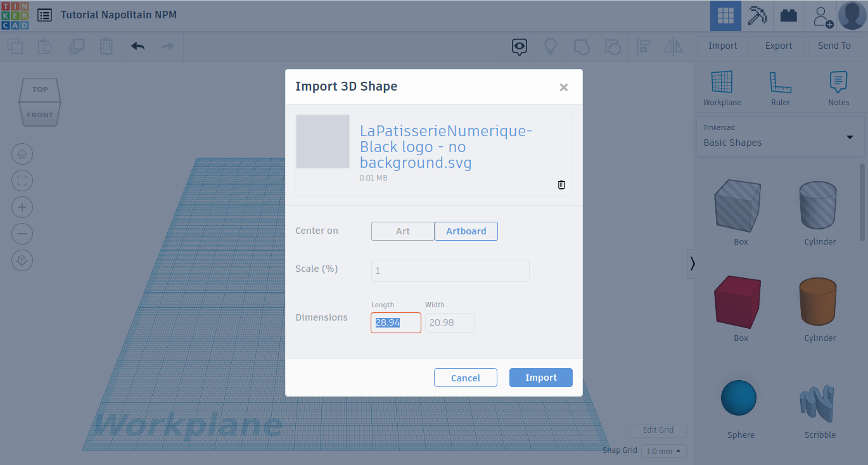Click the Width dimension field
This screenshot has height=465, width=868.
(x=450, y=322)
